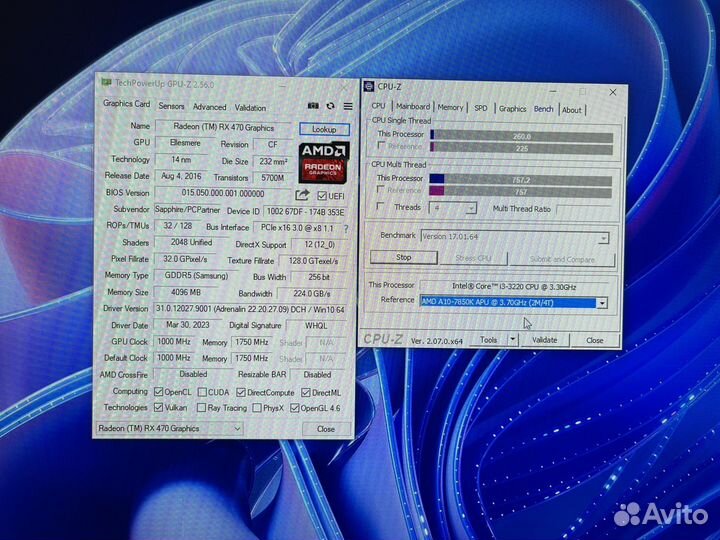
Task: Open the Graphics tab in CPU-Z
Action: point(512,109)
